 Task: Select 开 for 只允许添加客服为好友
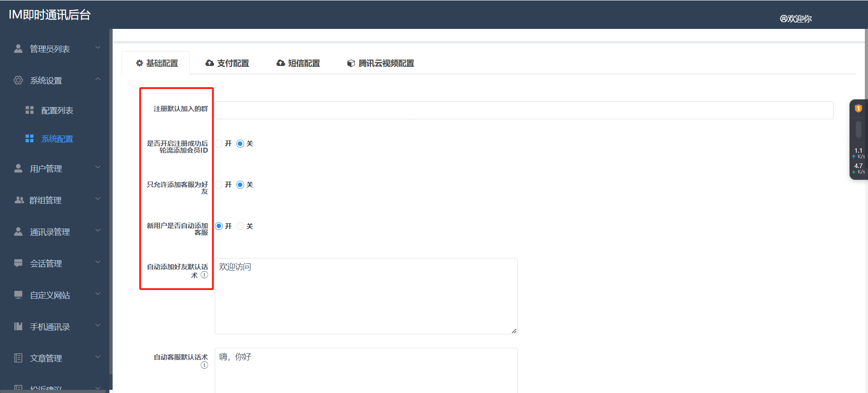coord(219,185)
